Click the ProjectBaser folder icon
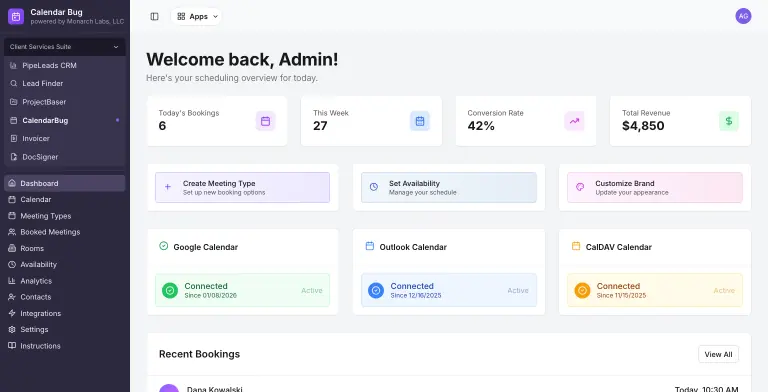The height and width of the screenshot is (392, 768). pyautogui.click(x=14, y=102)
